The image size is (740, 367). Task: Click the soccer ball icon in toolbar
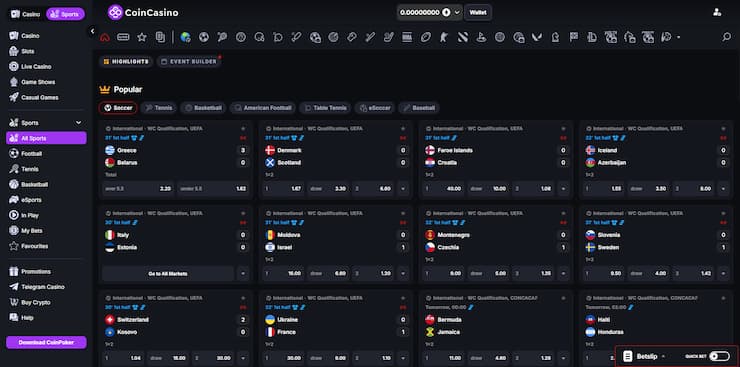tap(204, 37)
